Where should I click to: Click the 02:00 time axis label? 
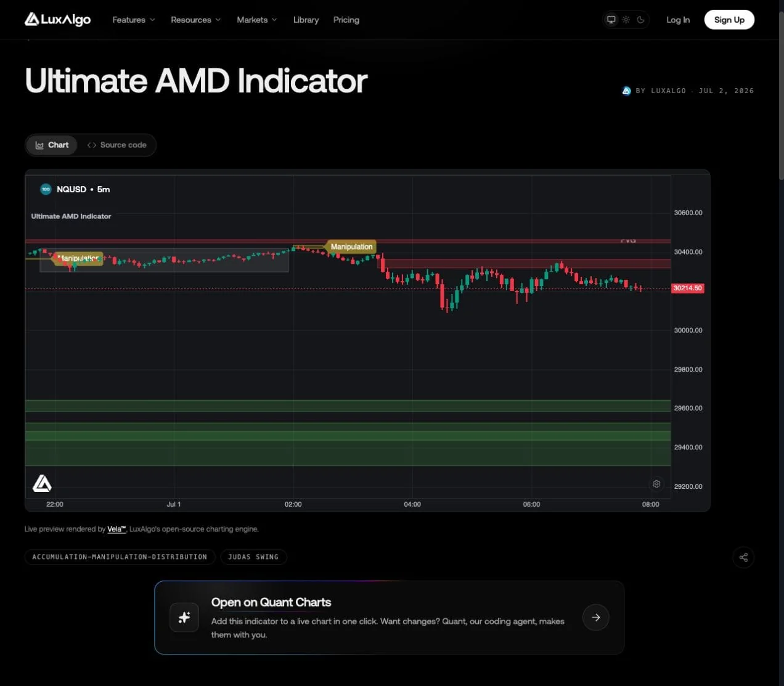coord(293,504)
